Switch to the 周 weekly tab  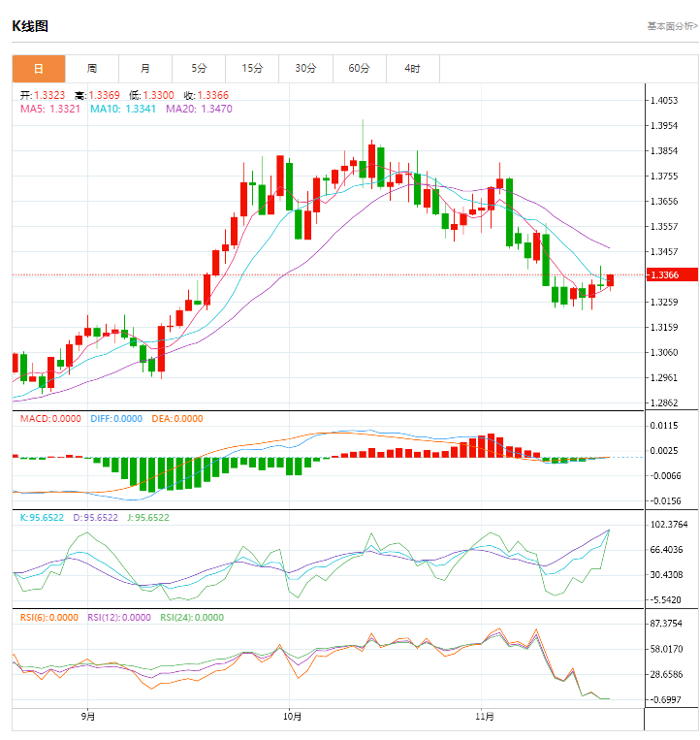(92, 69)
